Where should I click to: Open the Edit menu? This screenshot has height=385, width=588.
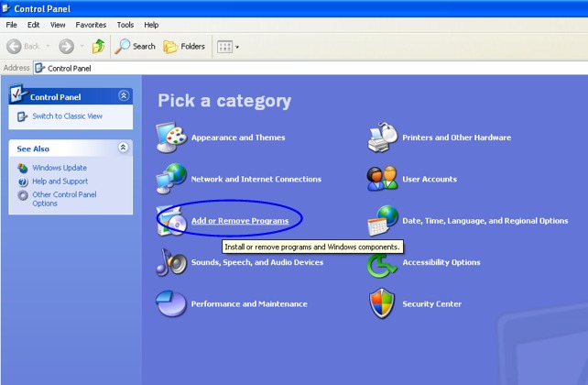33,25
